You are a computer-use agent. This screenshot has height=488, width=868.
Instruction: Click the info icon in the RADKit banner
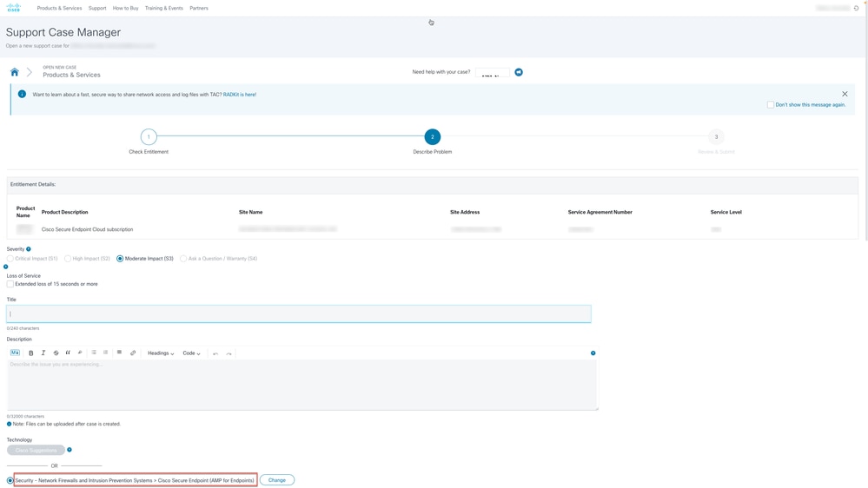point(22,94)
